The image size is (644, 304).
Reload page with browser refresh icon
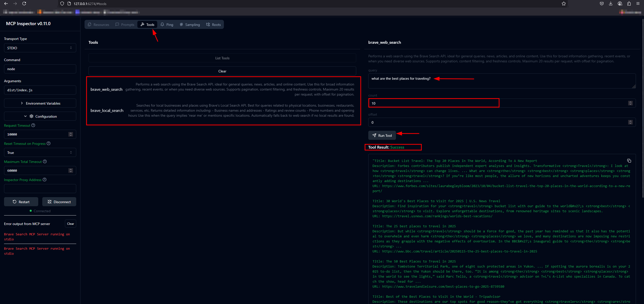[x=24, y=4]
